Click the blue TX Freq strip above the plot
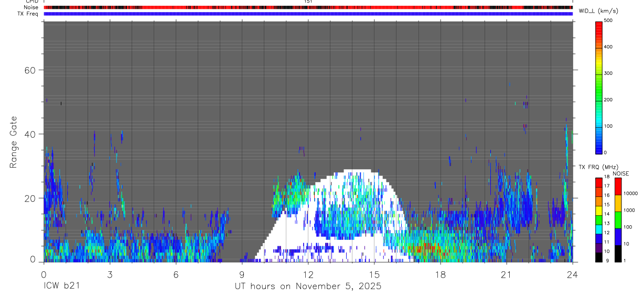This screenshot has height=297, width=644. (308, 14)
